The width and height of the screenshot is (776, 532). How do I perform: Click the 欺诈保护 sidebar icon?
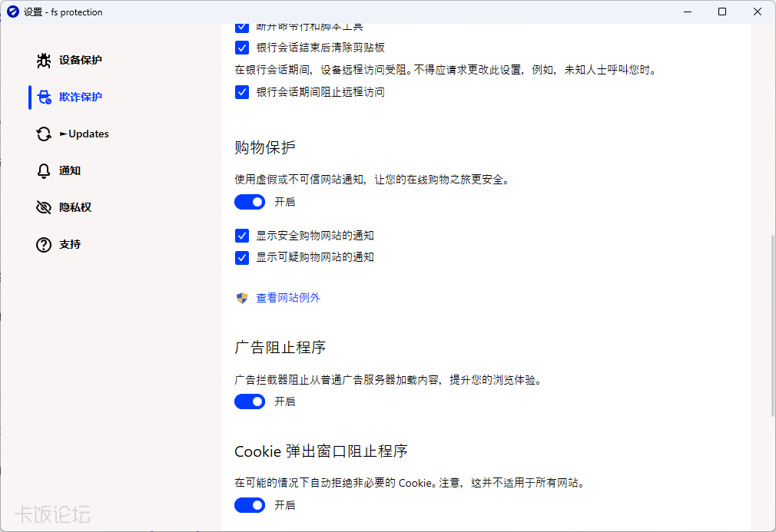click(x=44, y=97)
